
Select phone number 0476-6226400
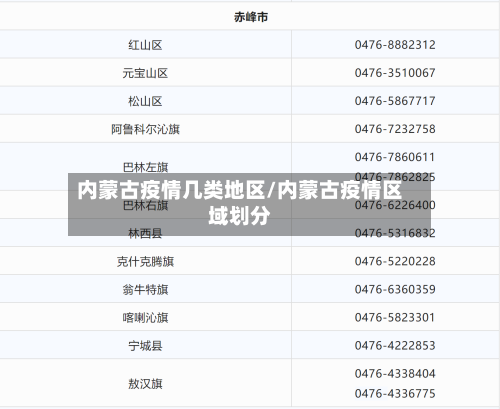coord(395,205)
